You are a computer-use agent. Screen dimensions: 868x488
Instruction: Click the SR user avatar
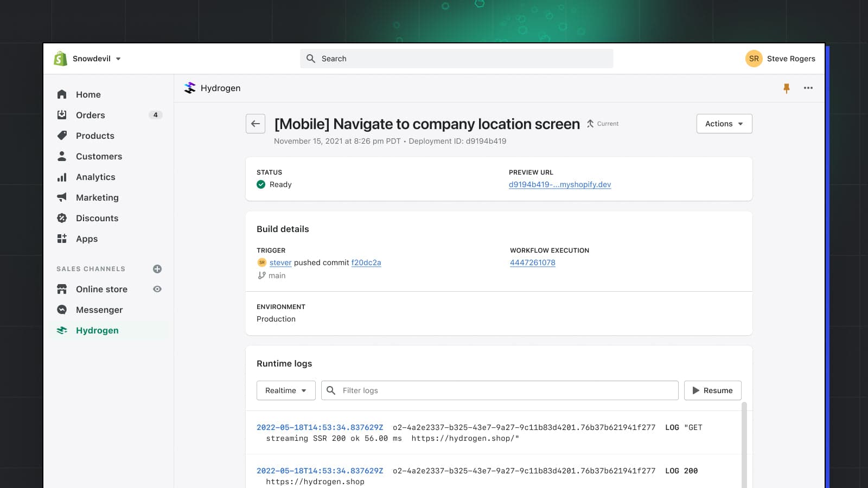point(754,59)
